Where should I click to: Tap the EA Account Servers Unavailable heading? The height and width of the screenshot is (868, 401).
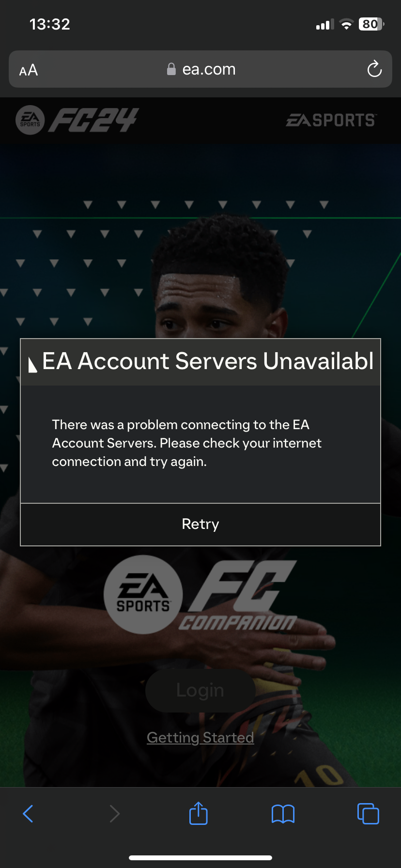coord(208,361)
